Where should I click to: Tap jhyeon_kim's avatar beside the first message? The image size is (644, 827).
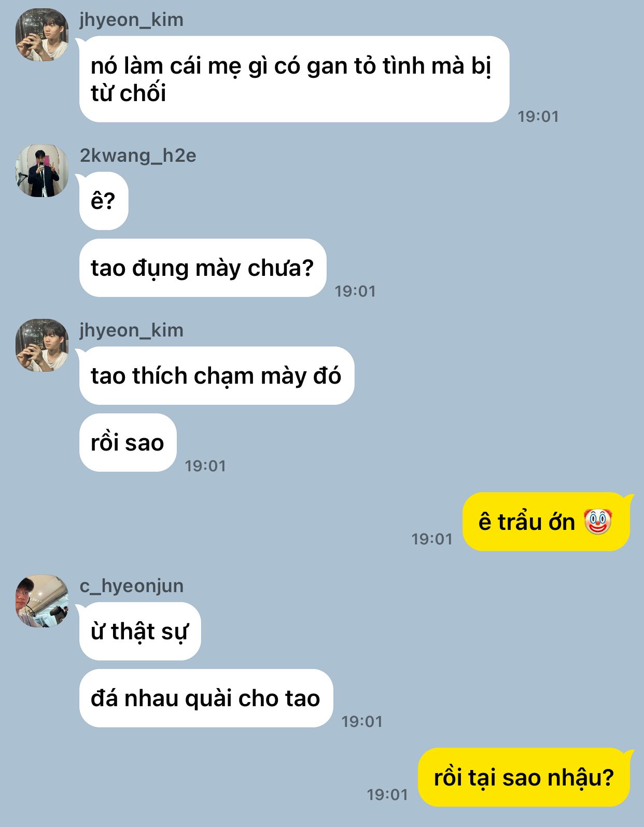click(x=42, y=35)
